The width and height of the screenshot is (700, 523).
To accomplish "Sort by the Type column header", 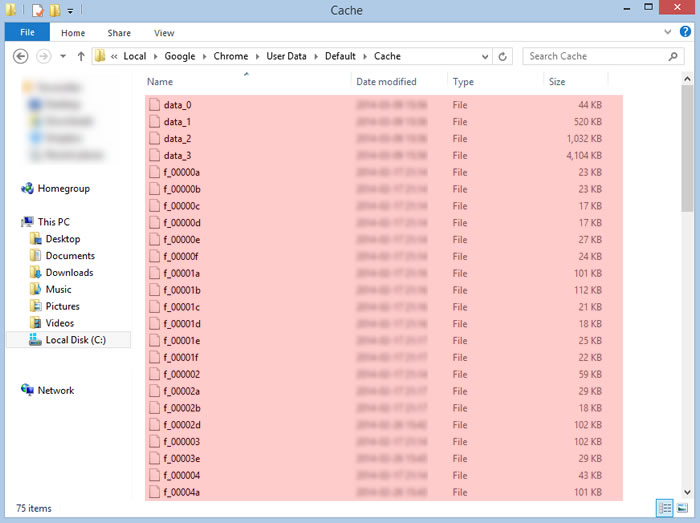I will tap(463, 82).
